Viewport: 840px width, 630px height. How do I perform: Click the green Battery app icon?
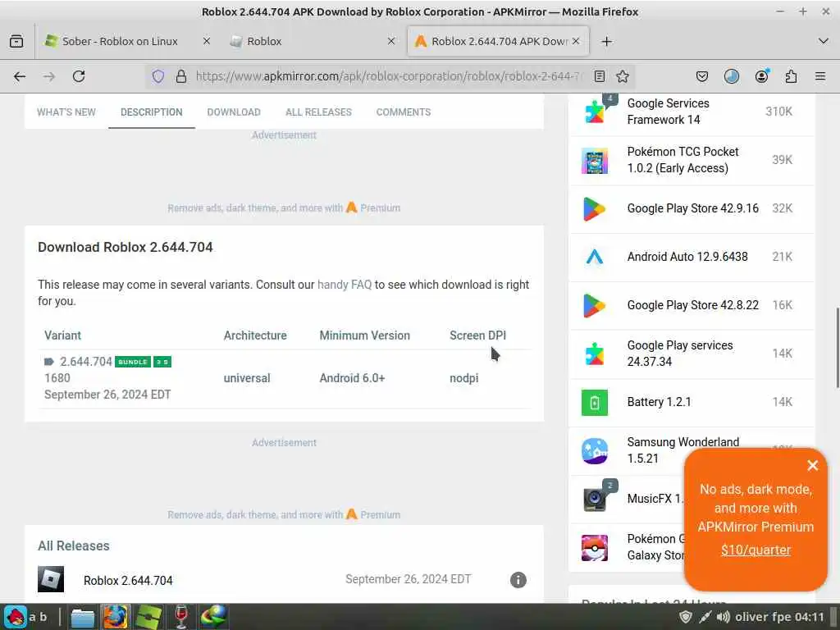pyautogui.click(x=595, y=402)
